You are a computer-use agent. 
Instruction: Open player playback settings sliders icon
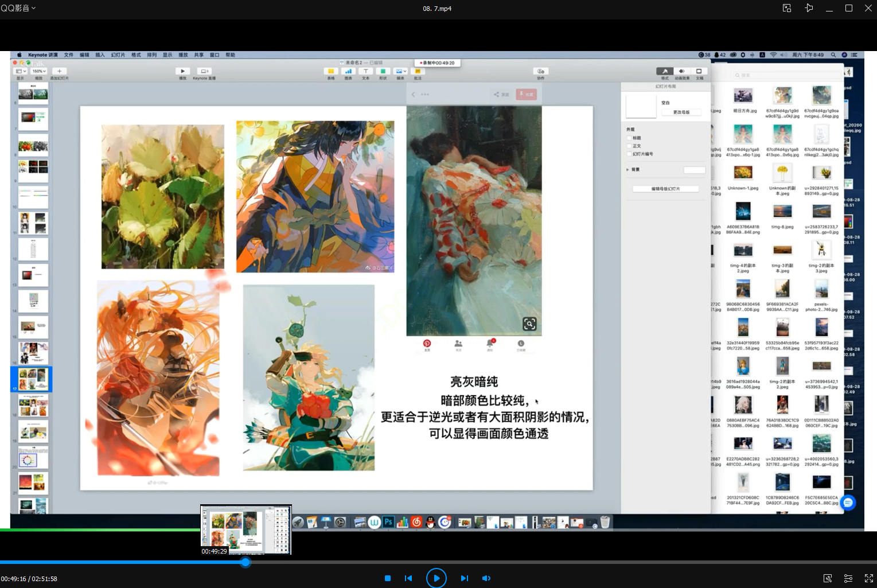pos(848,578)
